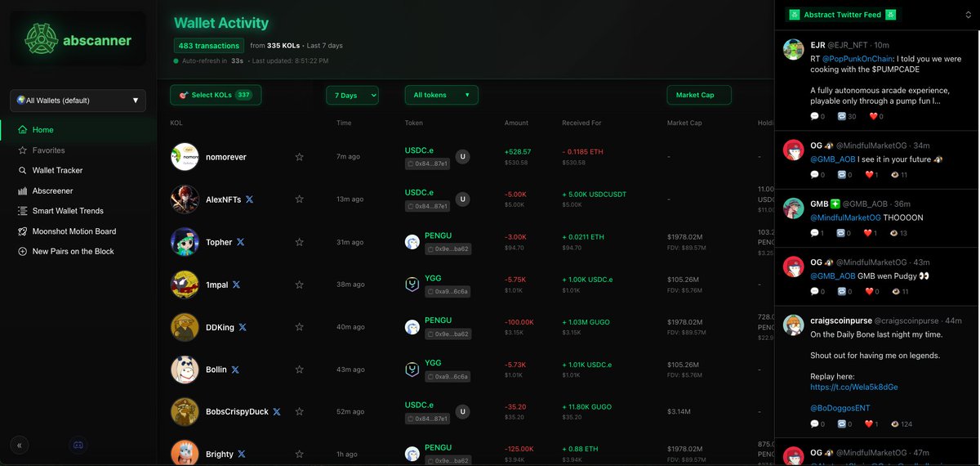Favorite AlexNFTs with the star icon
Viewport: 980px width, 466px height.
[x=299, y=199]
